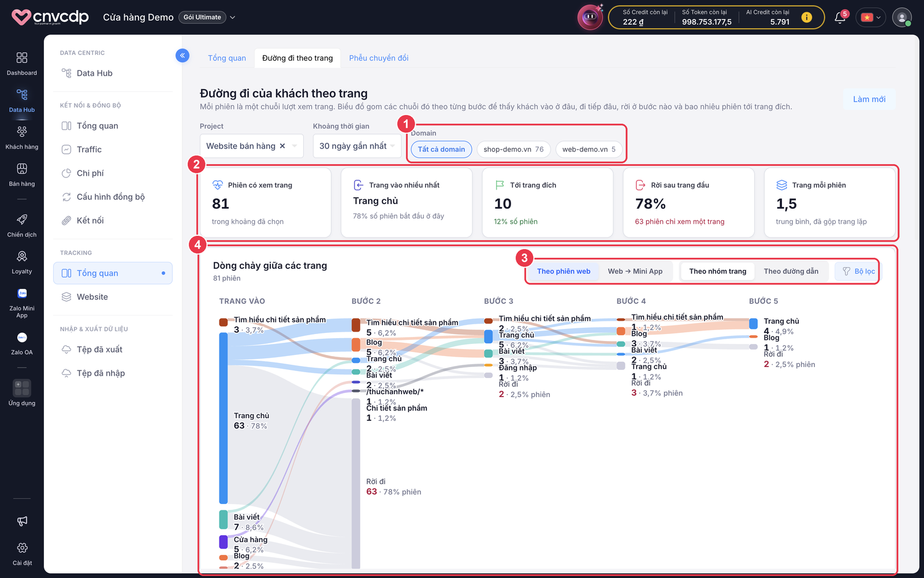Screen dimensions: 924x578
Task: Open user profile avatar
Action: [x=901, y=17]
